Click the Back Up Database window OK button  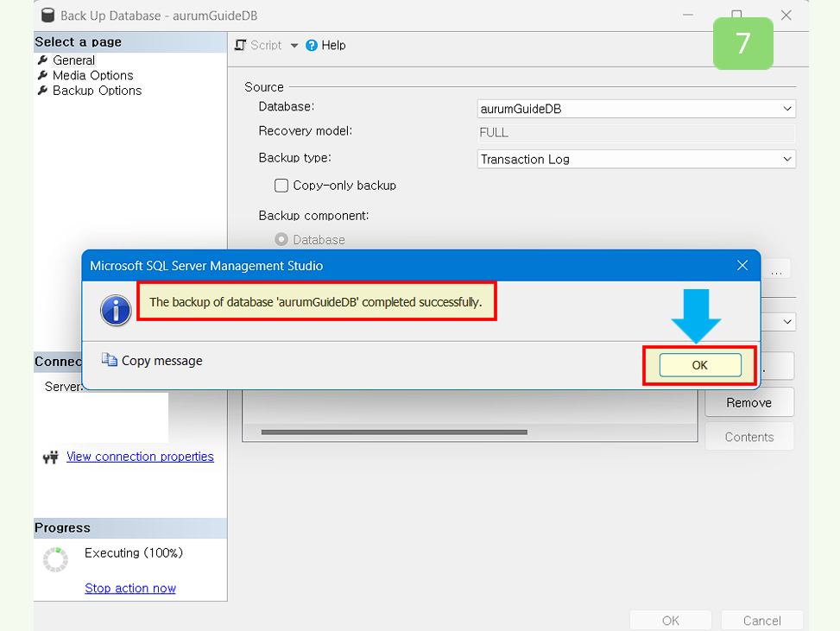pos(670,621)
